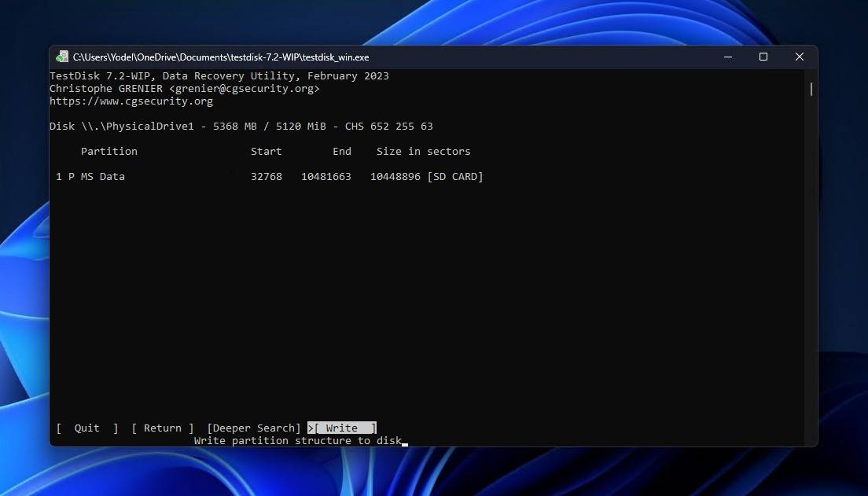868x496 pixels.
Task: Click the end sector value 10481663
Action: tap(326, 177)
